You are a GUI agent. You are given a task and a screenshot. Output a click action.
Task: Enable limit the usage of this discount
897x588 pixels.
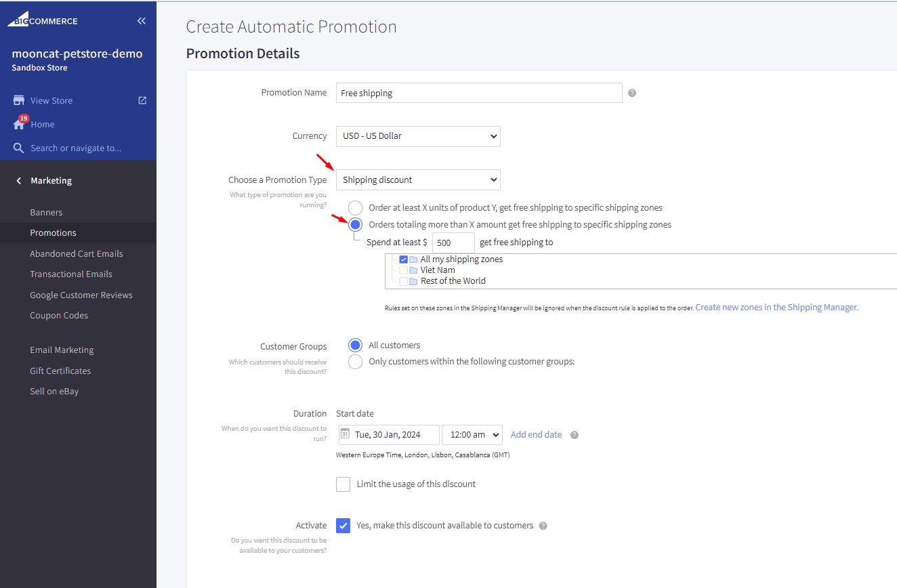click(343, 484)
